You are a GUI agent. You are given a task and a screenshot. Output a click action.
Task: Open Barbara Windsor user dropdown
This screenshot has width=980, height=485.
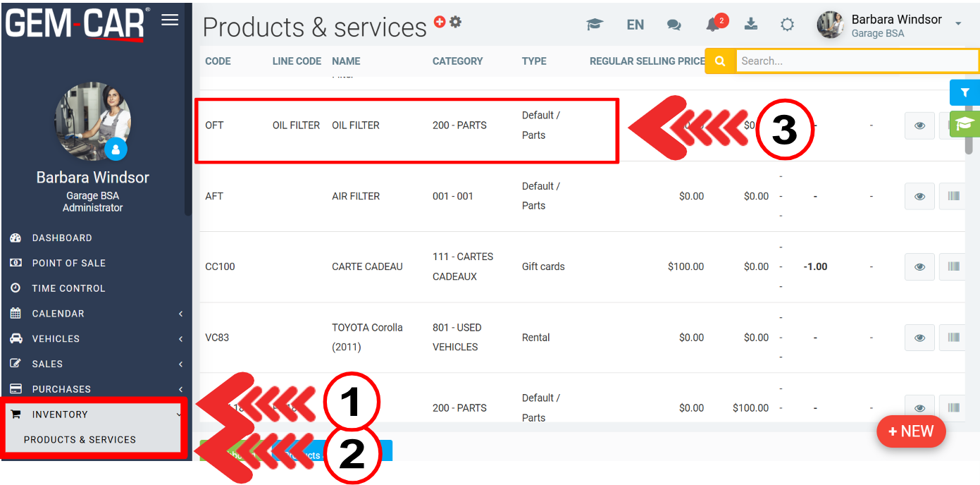890,25
